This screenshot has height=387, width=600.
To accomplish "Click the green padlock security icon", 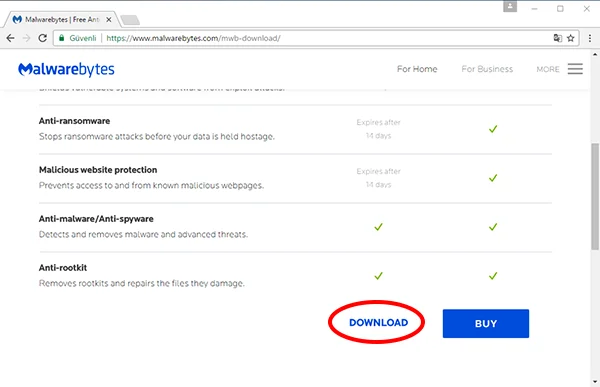I will click(61, 38).
